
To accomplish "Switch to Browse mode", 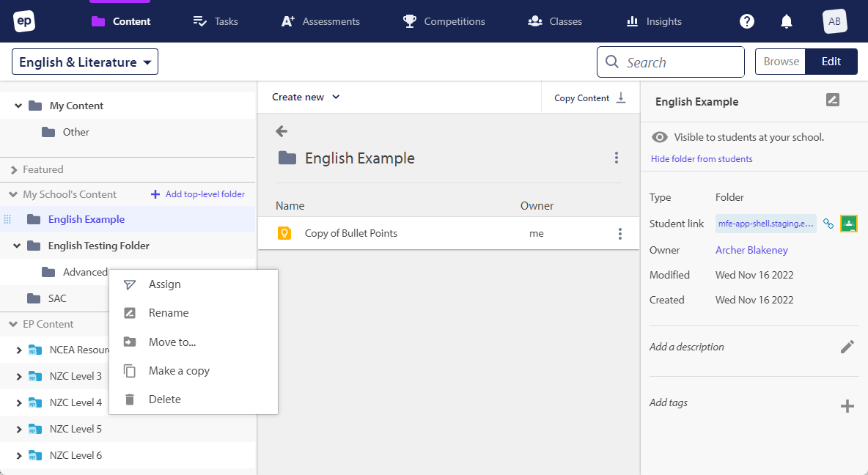I will coord(781,62).
